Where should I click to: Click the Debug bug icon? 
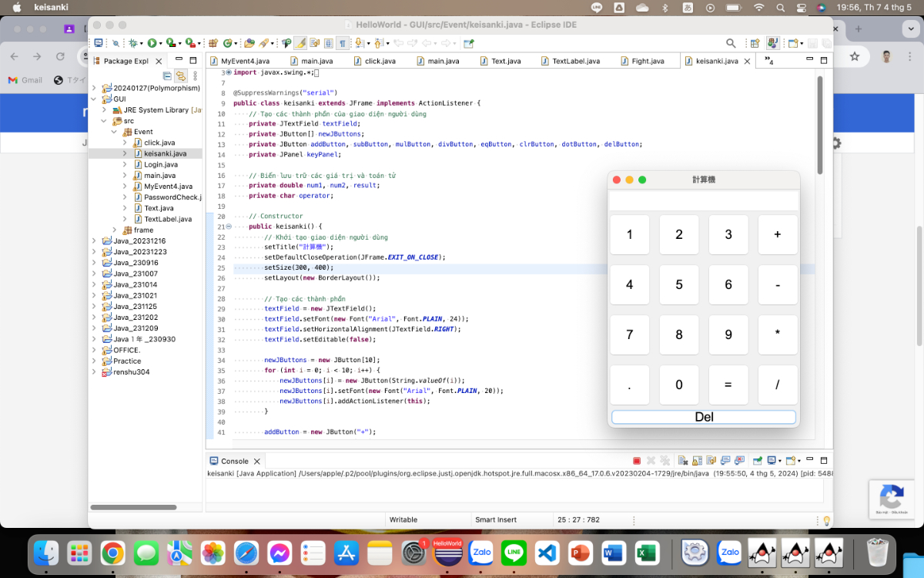132,43
